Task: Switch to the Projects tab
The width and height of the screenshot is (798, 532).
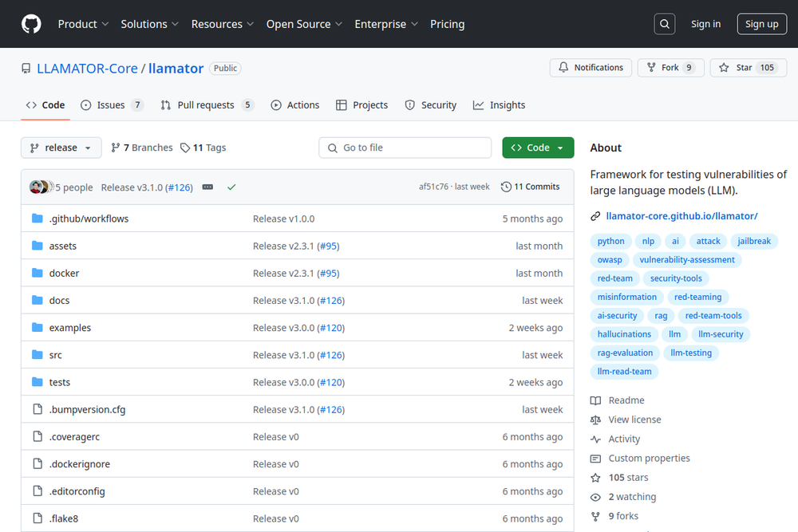Action: tap(361, 104)
